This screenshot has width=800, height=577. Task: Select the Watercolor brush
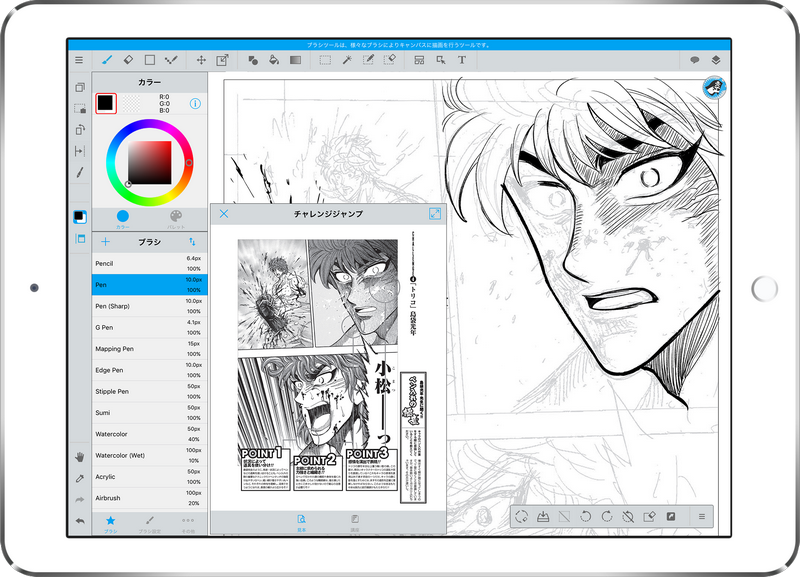pyautogui.click(x=149, y=434)
